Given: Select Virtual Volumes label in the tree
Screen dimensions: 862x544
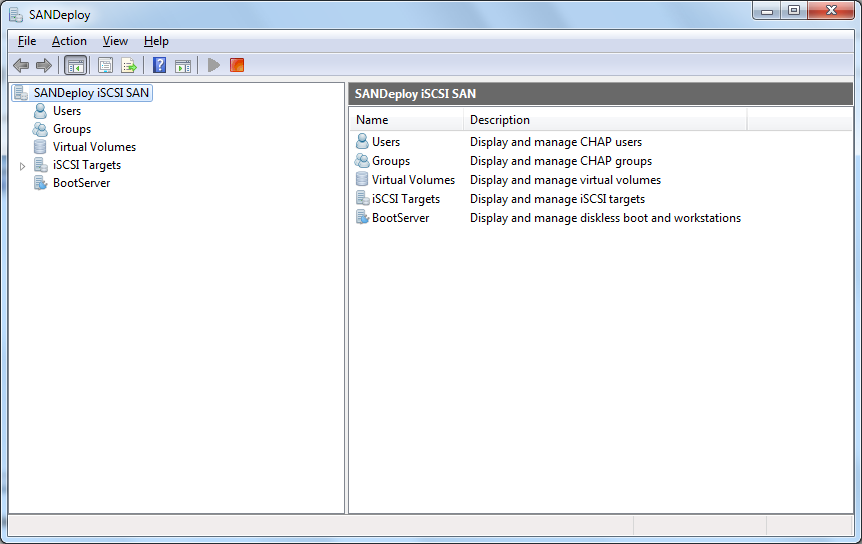Looking at the screenshot, I should click(95, 147).
